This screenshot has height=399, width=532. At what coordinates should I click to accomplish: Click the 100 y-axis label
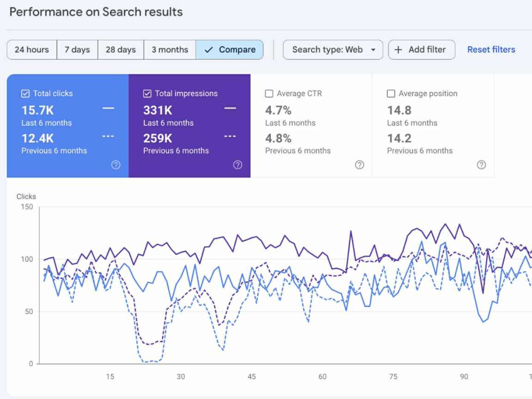click(27, 259)
